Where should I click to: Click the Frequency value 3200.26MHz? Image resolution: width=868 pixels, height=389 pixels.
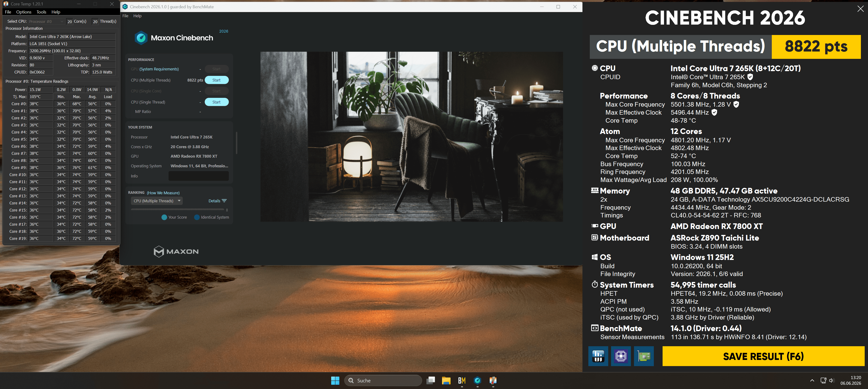click(72, 51)
